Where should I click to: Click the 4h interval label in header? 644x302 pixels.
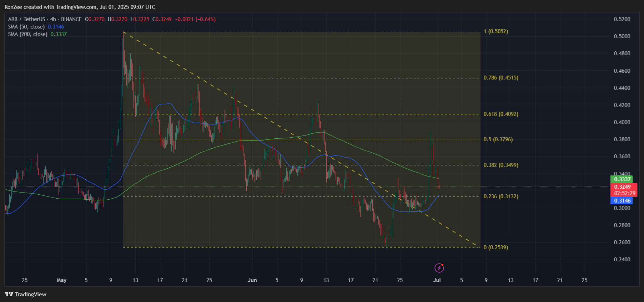(53, 19)
